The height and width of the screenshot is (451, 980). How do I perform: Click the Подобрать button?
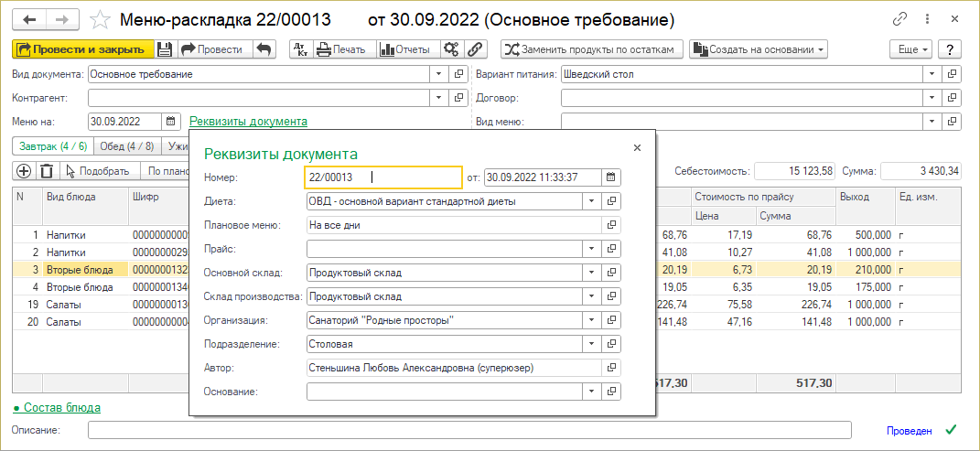98,170
